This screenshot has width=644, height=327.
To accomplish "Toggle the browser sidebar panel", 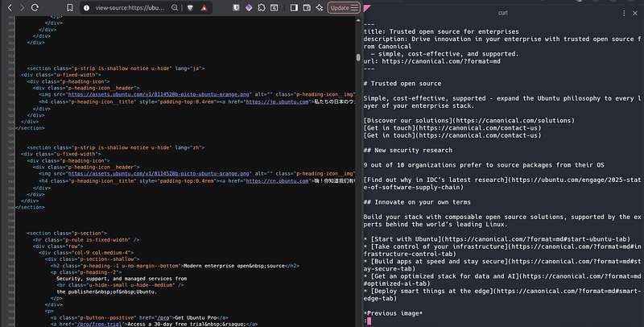I will point(294,7).
